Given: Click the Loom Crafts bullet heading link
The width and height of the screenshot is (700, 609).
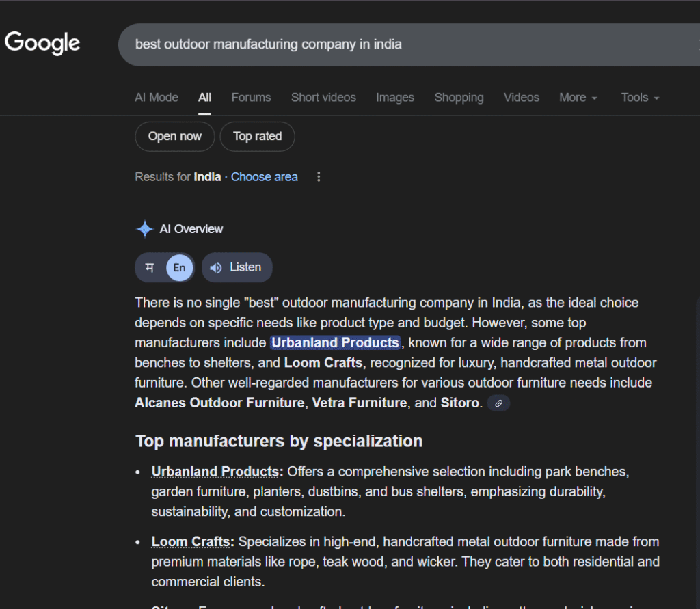Looking at the screenshot, I should (x=191, y=542).
